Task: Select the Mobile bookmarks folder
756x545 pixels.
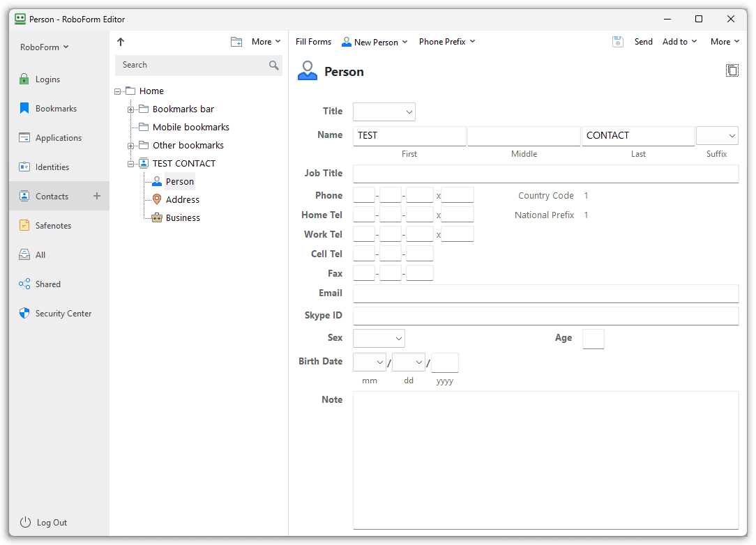Action: coord(191,128)
